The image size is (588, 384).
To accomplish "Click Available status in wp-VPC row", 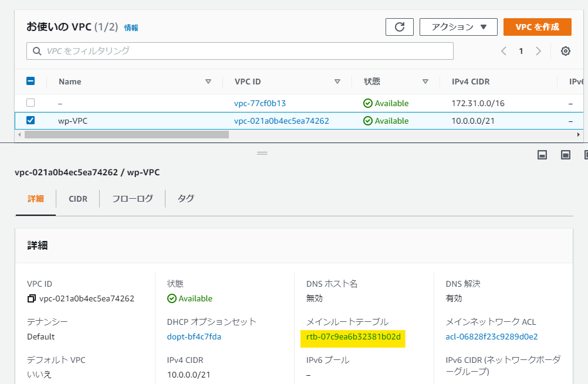I will [386, 121].
